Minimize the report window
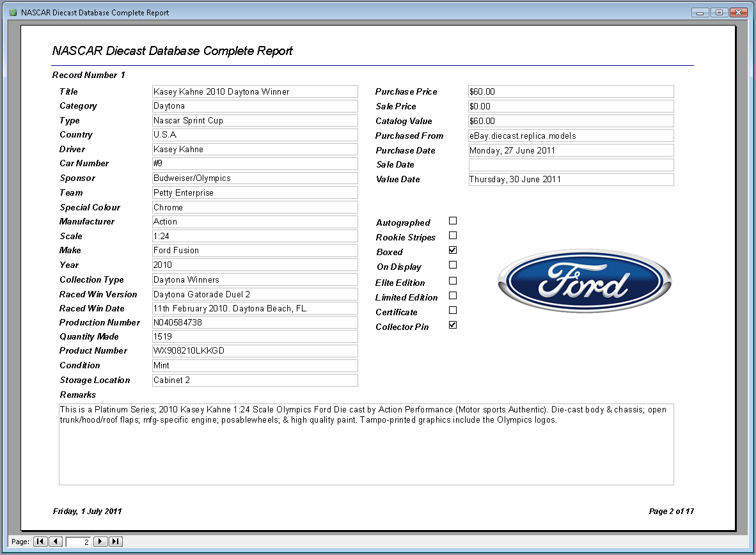Image resolution: width=756 pixels, height=555 pixels. [x=700, y=13]
